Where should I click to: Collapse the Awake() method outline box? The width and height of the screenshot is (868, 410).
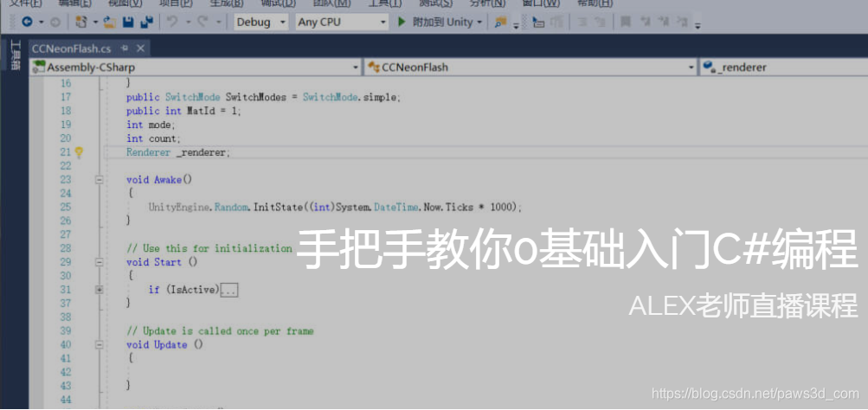[x=100, y=180]
